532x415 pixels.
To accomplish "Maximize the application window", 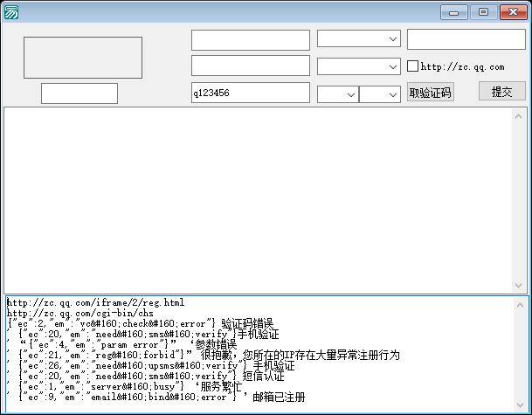I will click(482, 11).
